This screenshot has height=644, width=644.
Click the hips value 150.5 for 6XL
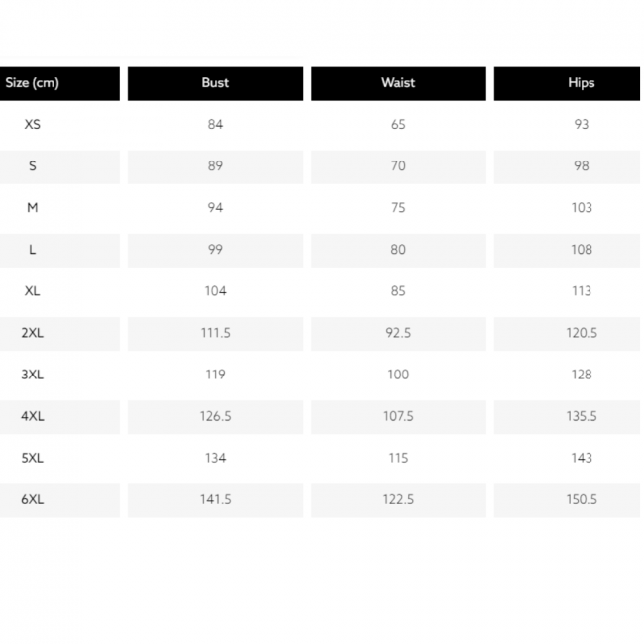click(x=581, y=499)
